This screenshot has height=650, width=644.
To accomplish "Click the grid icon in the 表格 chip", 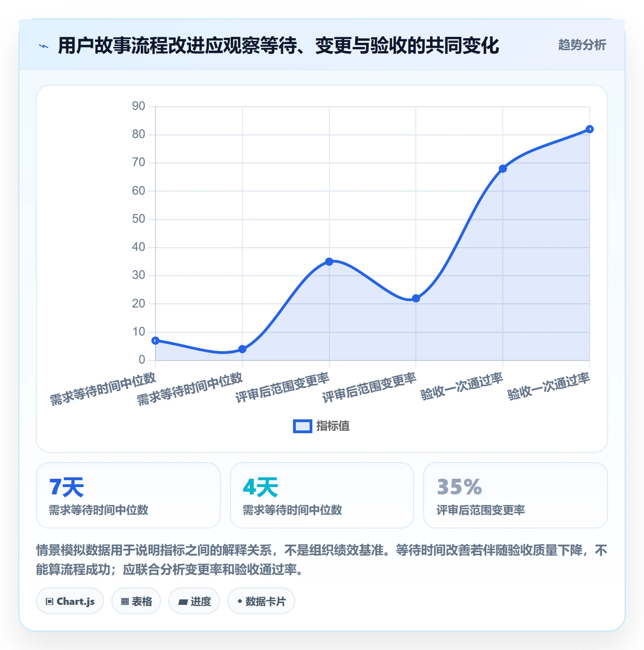I will click(x=125, y=601).
